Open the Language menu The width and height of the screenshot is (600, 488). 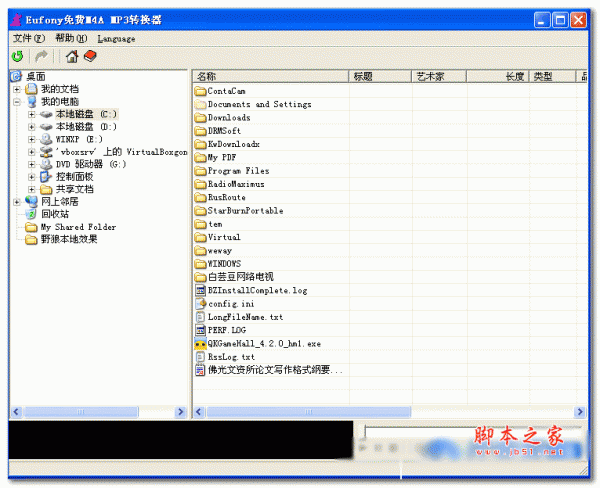(116, 39)
